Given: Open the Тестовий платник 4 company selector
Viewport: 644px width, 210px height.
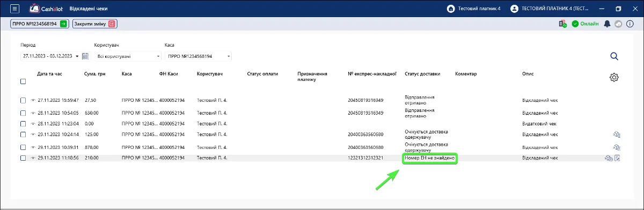Looking at the screenshot, I should [474, 9].
